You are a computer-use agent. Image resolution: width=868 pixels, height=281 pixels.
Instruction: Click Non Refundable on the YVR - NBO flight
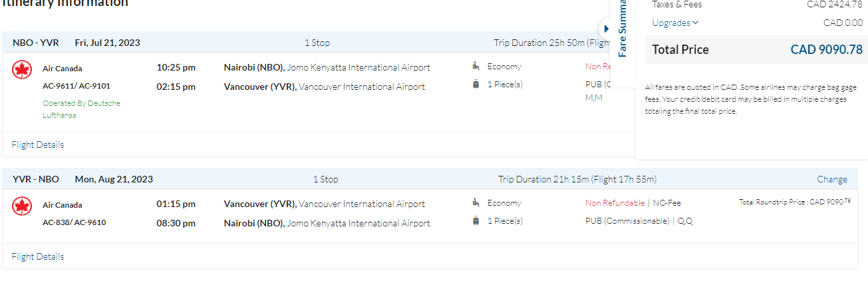615,203
